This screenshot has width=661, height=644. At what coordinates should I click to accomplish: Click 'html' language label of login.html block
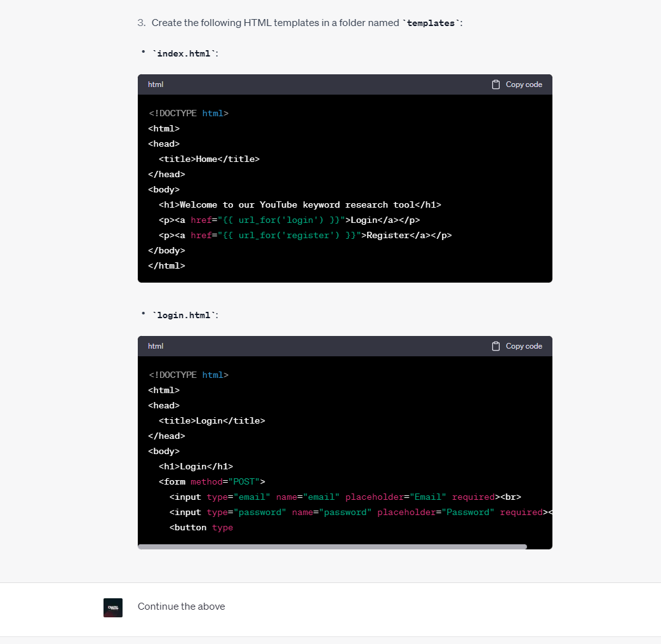156,346
